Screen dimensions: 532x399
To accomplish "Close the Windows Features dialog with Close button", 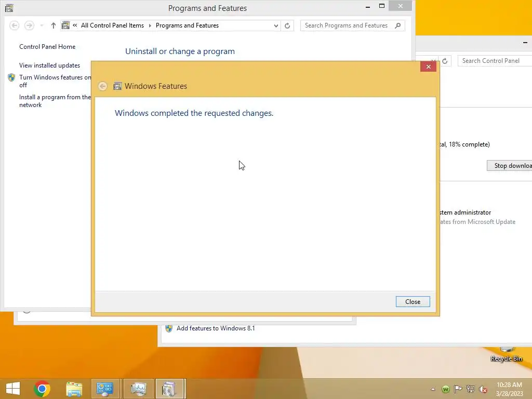I will click(413, 302).
